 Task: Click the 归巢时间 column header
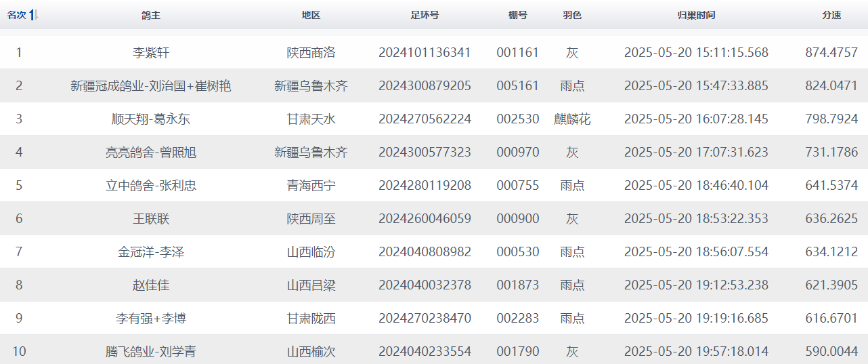(x=696, y=15)
